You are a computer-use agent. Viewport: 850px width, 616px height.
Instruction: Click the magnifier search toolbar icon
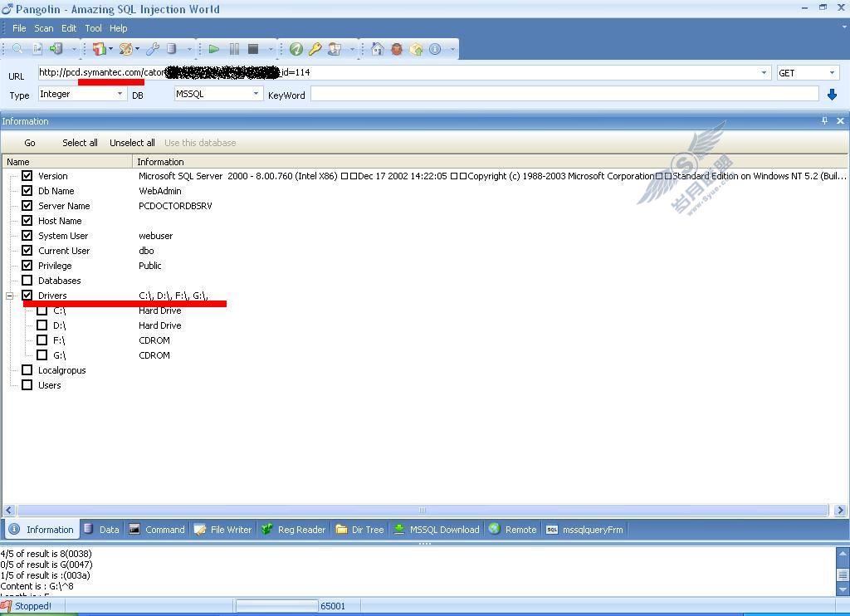pyautogui.click(x=17, y=49)
